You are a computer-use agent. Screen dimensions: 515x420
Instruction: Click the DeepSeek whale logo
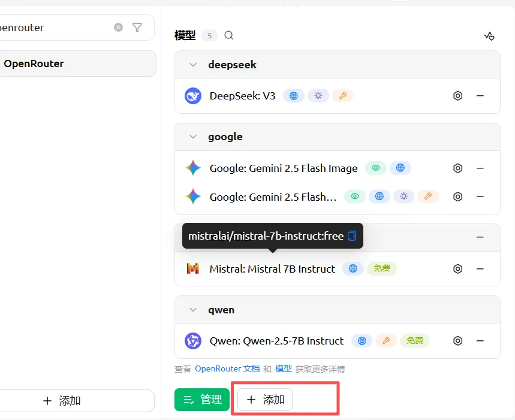(193, 96)
